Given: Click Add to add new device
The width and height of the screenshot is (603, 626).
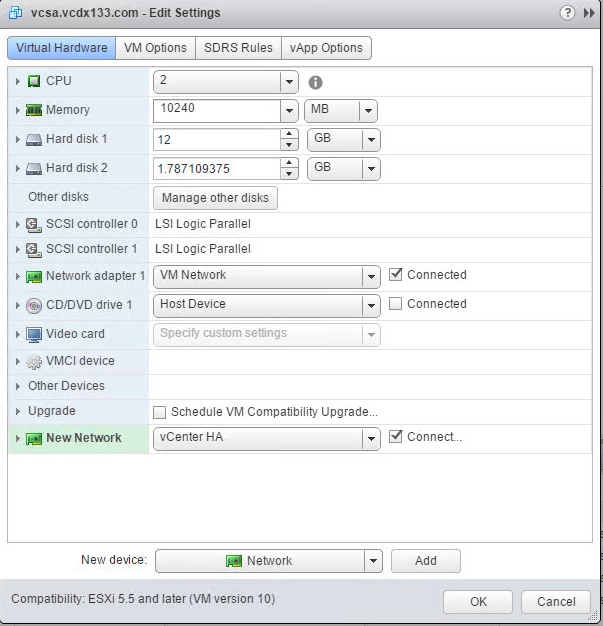Looking at the screenshot, I should (x=425, y=561).
